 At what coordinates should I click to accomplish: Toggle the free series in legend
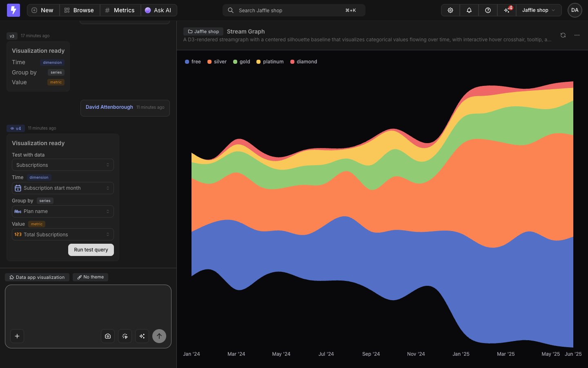pos(193,62)
